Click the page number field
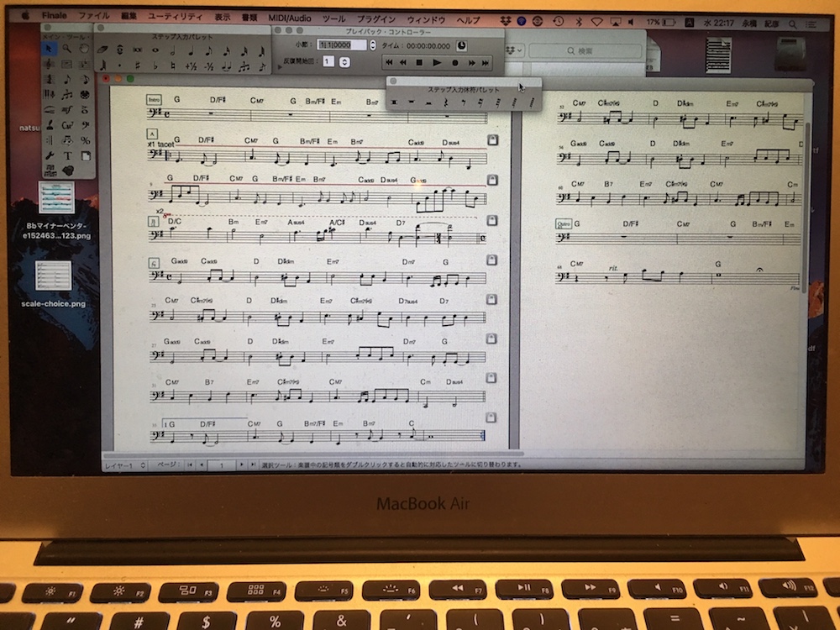Viewport: 840px width, 630px height. click(x=221, y=465)
